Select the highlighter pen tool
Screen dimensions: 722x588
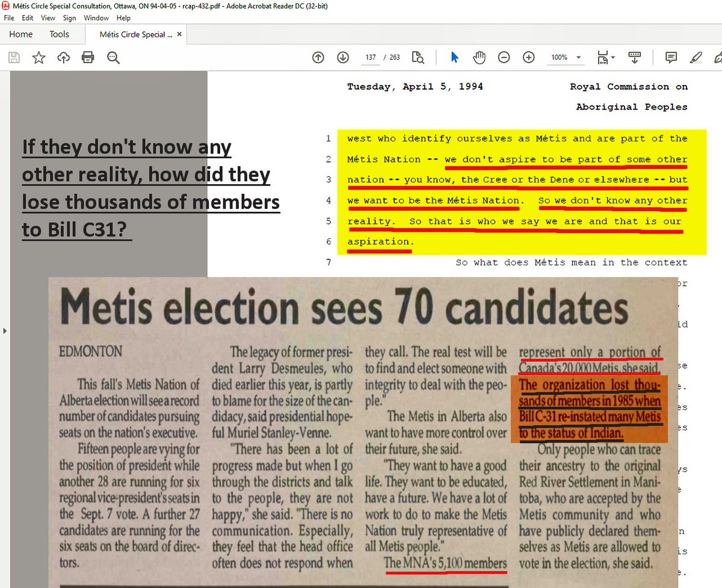(x=696, y=58)
